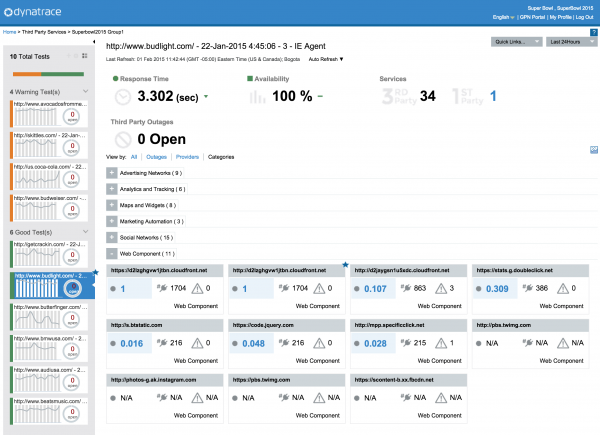Select the getcrackin.com test thumbnail
Image resolution: width=600 pixels, height=435 pixels.
(49, 254)
